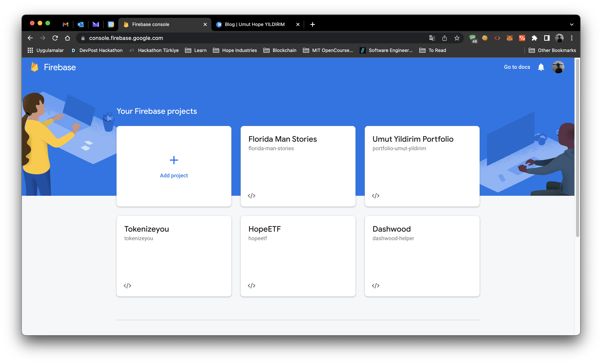Open Firebase notifications bell
The width and height of the screenshot is (602, 364).
pyautogui.click(x=541, y=67)
